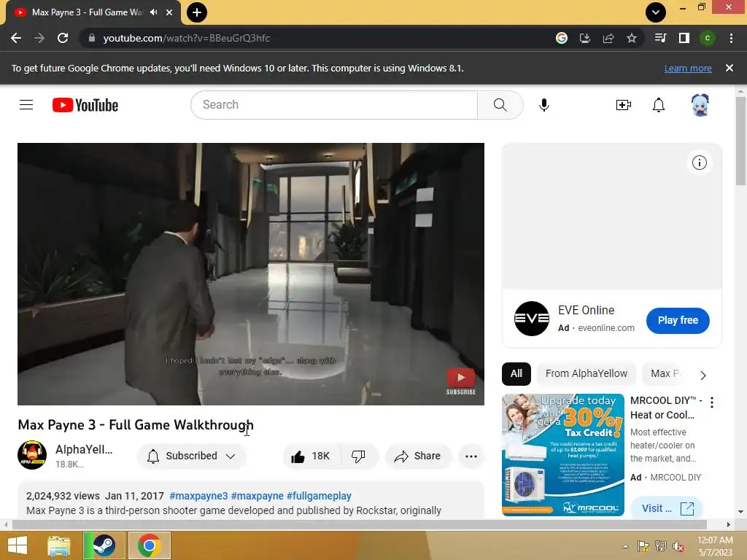Expand the Subscribed notification dropdown
Image resolution: width=747 pixels, height=560 pixels.
192,456
